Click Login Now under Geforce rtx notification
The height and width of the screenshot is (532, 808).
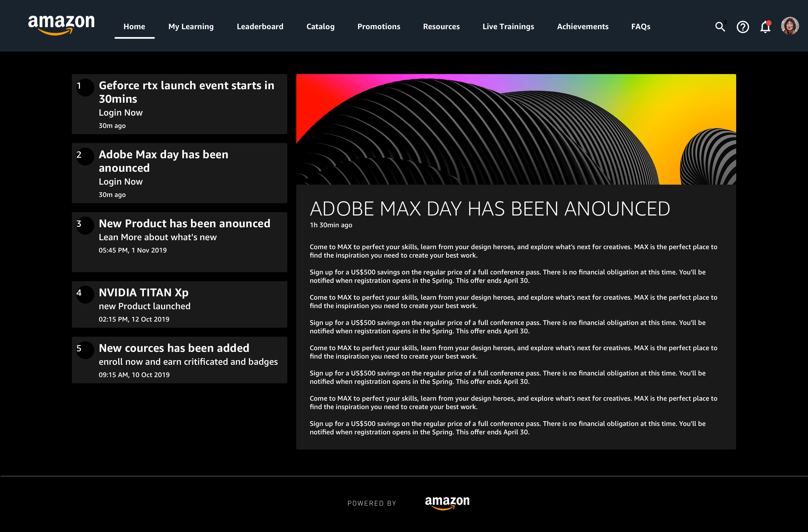(121, 113)
